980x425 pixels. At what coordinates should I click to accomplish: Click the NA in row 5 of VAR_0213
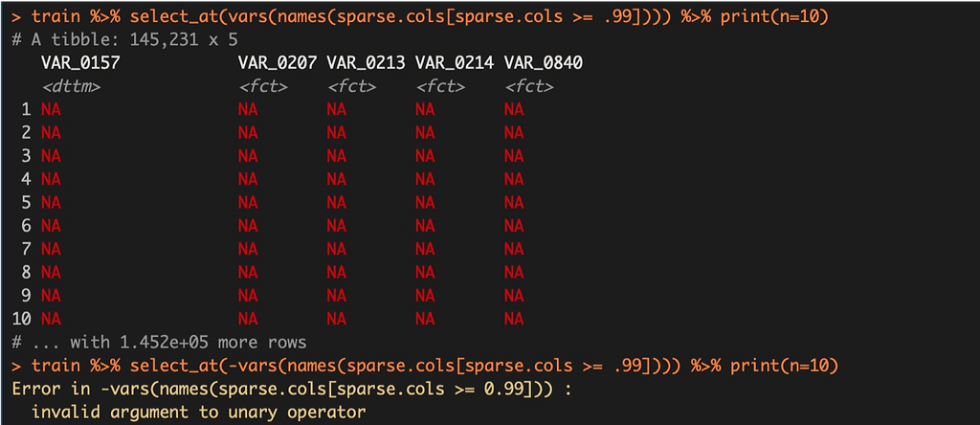(336, 203)
